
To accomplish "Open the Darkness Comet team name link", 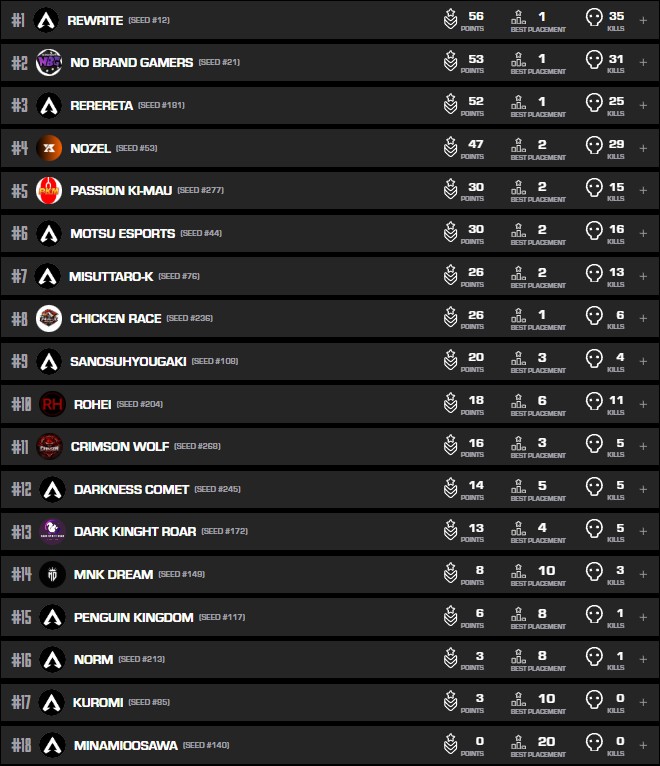I will point(131,489).
